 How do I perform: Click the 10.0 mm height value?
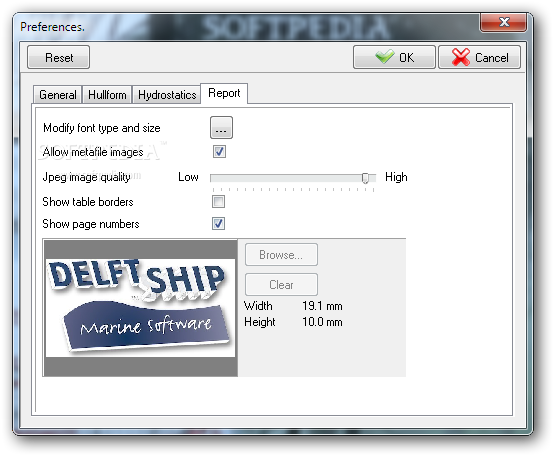coord(322,322)
